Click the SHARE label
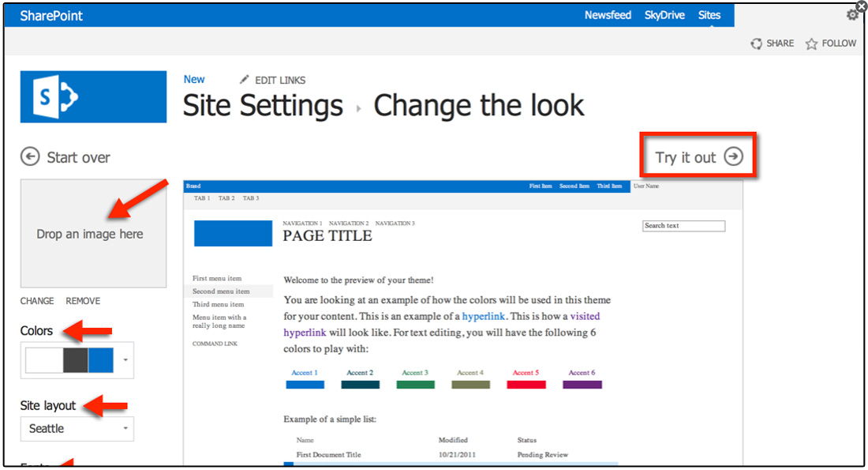 pyautogui.click(x=780, y=43)
